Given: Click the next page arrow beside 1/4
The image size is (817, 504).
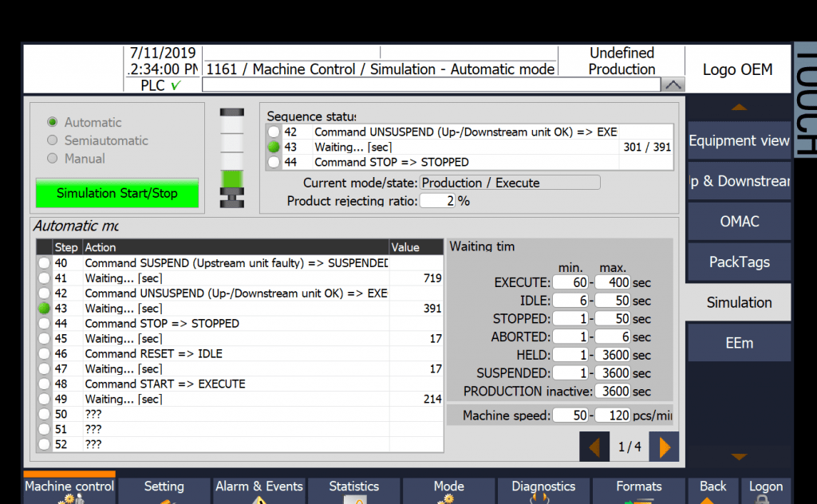Looking at the screenshot, I should [x=665, y=447].
